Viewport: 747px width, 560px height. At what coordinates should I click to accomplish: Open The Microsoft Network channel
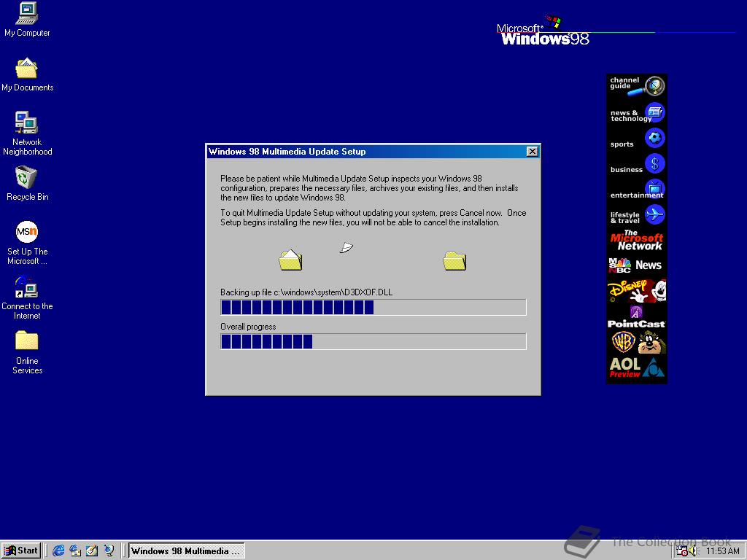pos(636,241)
